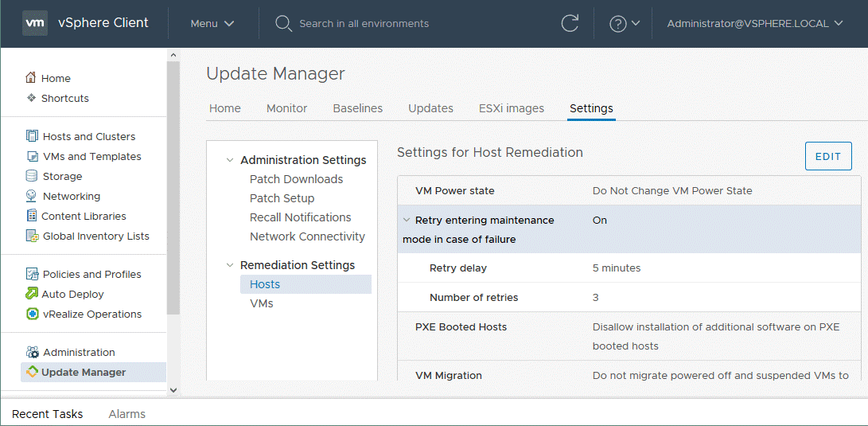
Task: Open the Help dropdown in header
Action: click(x=625, y=23)
